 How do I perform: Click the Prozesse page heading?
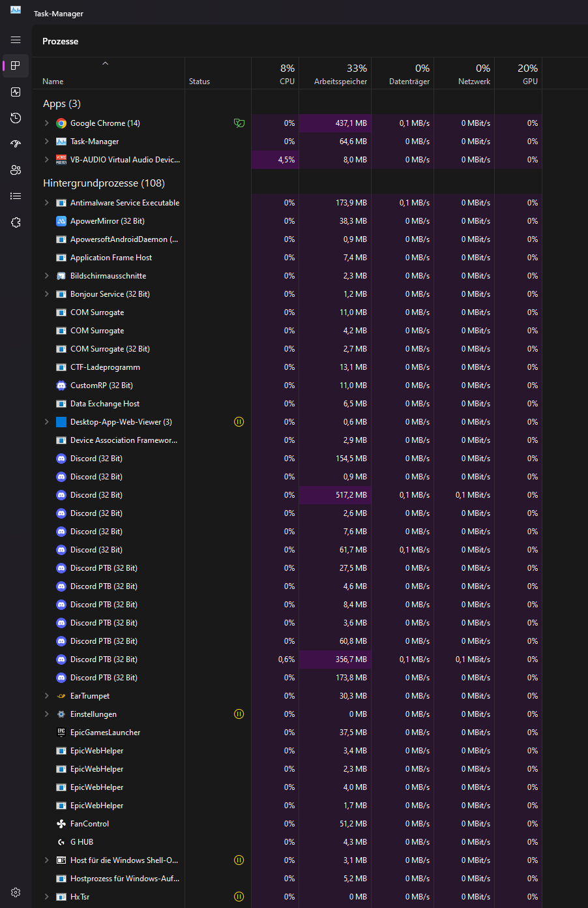[60, 40]
